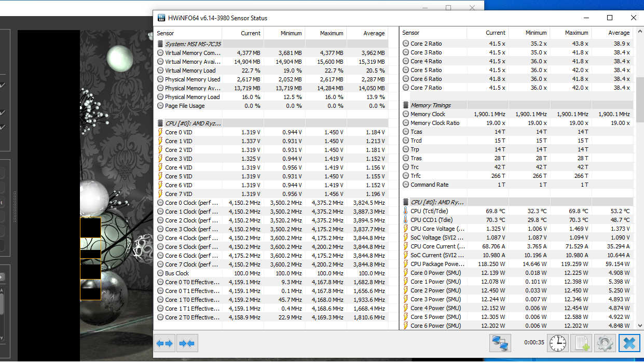The width and height of the screenshot is (644, 363).
Task: Click left pane Current column header
Action: point(243,33)
